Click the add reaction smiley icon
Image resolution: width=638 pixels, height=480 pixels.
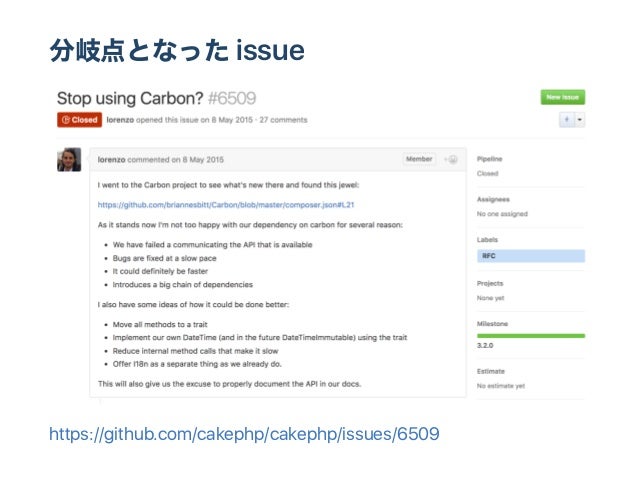451,159
